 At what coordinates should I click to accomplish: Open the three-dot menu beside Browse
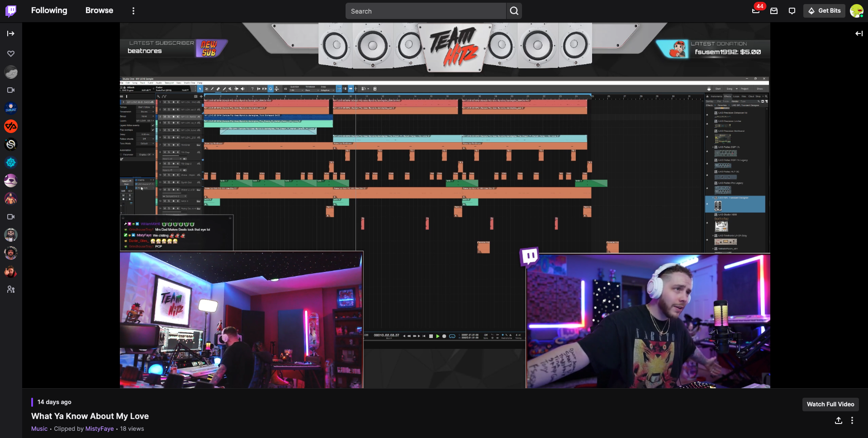133,11
